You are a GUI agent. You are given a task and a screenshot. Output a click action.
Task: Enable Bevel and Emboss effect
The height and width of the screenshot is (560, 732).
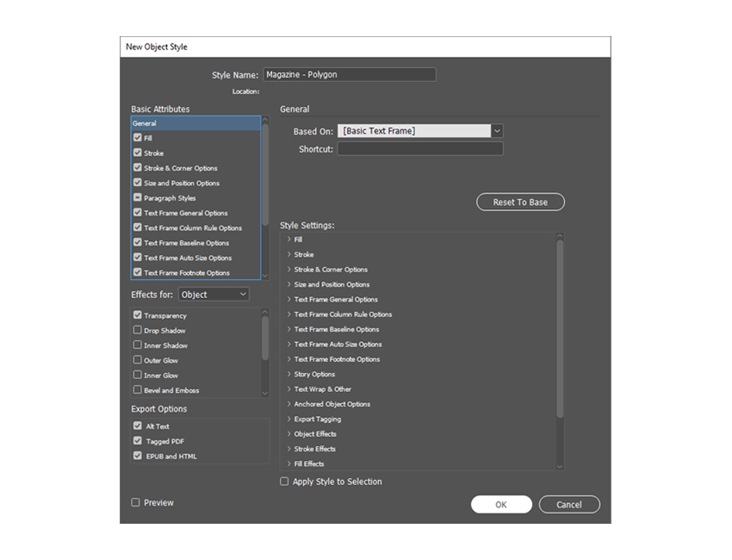point(137,390)
